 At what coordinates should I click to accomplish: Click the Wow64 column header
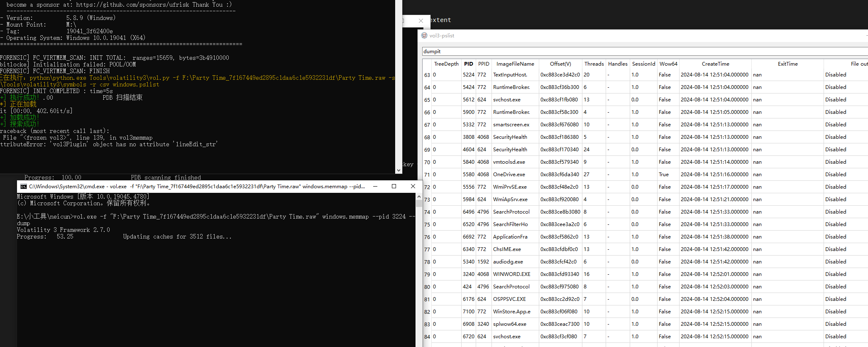pos(668,64)
